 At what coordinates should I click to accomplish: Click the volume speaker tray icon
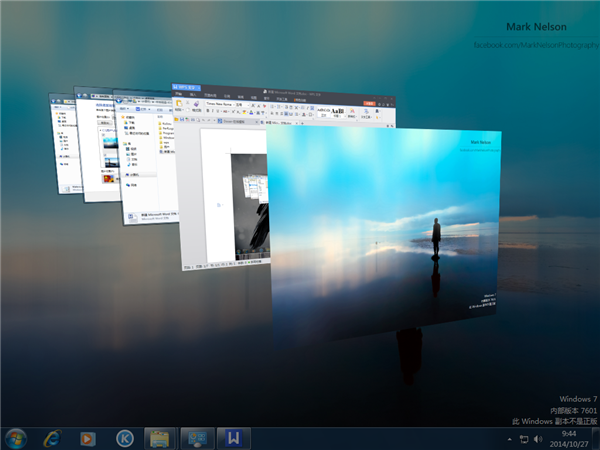[x=538, y=438]
